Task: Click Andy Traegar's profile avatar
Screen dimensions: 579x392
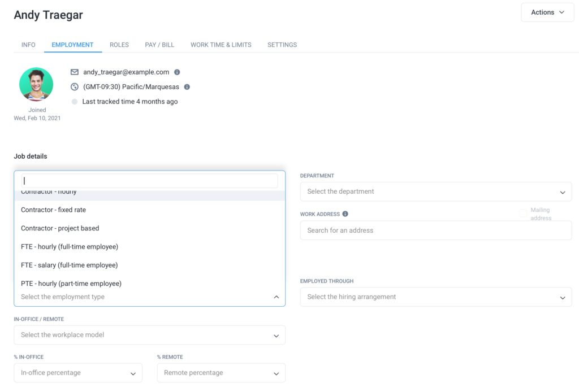Action: 36,84
